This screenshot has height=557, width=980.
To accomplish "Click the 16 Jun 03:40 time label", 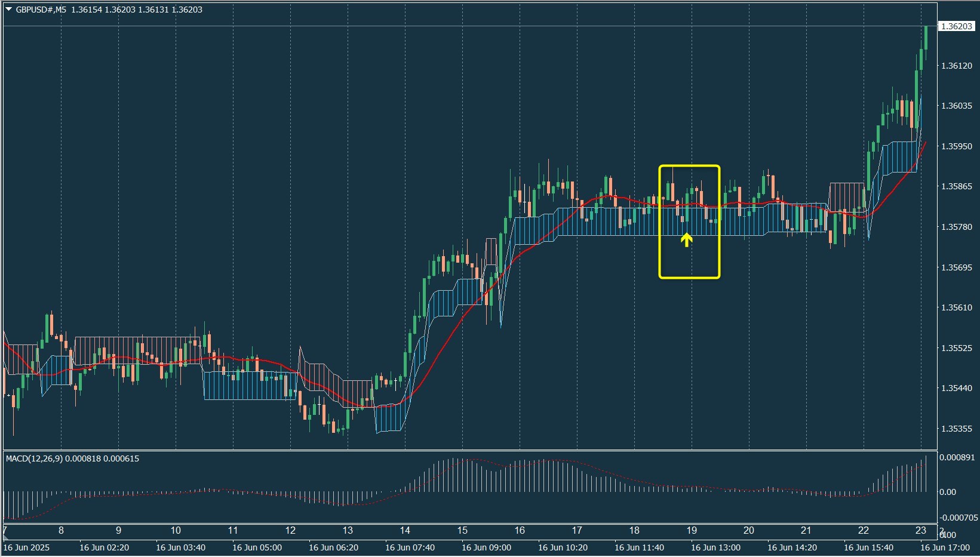I will coord(180,547).
